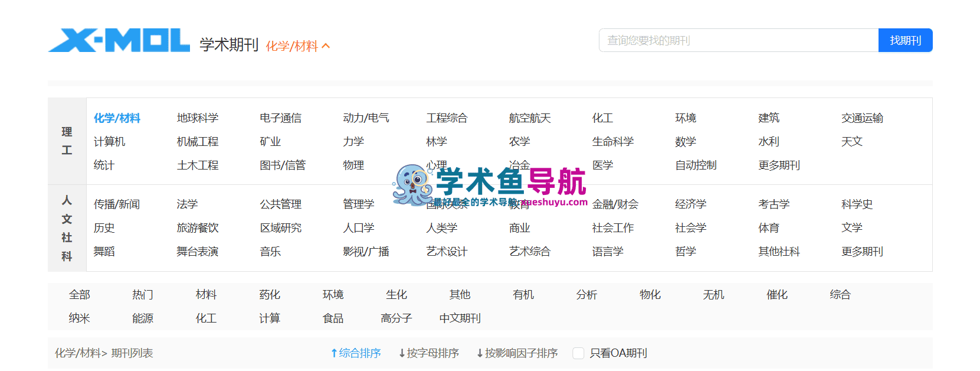This screenshot has width=980, height=371.
Task: Click 化学/材料 in the breadcrumb
Action: pos(78,353)
